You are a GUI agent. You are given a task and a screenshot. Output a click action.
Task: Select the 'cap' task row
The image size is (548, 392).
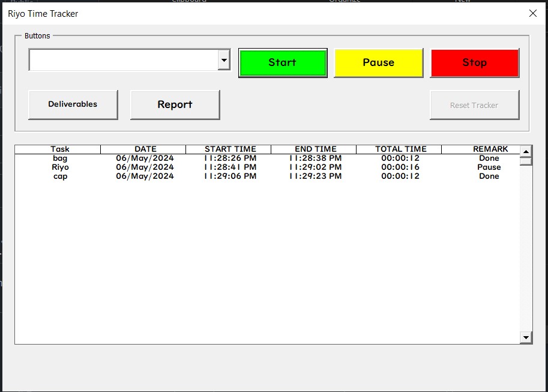pyautogui.click(x=267, y=176)
